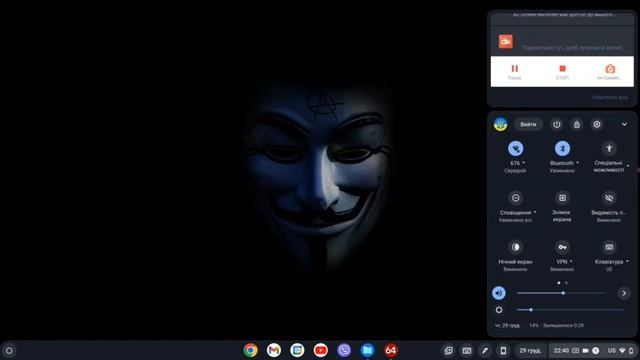Click the Знімок екрана screen capture button
Screen dimensions: 640x360
coord(562,198)
